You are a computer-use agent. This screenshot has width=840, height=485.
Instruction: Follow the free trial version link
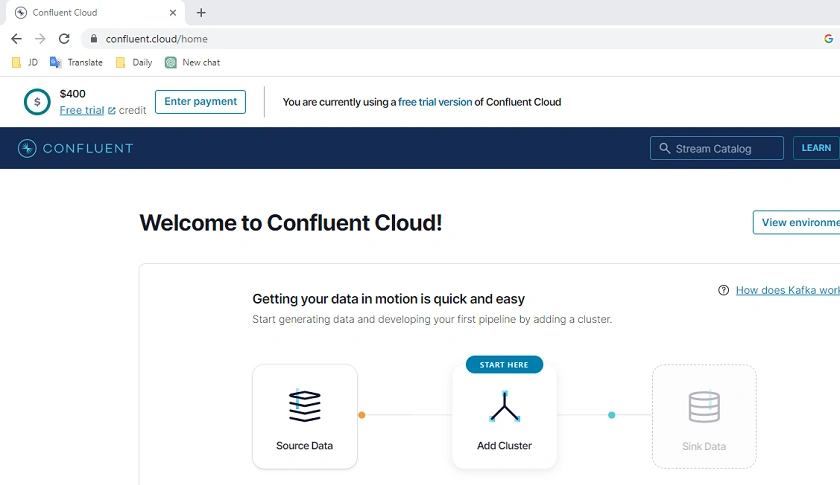[435, 102]
